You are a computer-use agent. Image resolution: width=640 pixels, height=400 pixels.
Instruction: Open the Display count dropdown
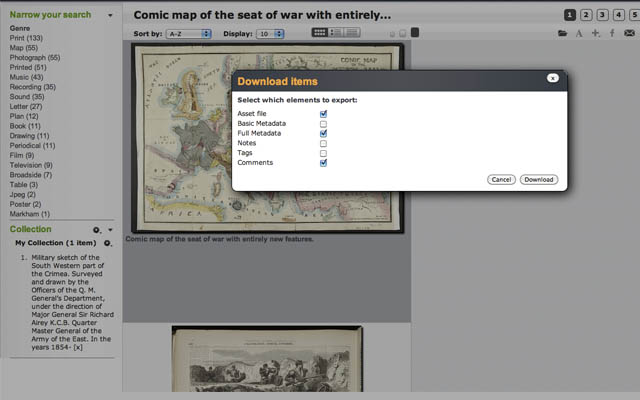point(270,34)
